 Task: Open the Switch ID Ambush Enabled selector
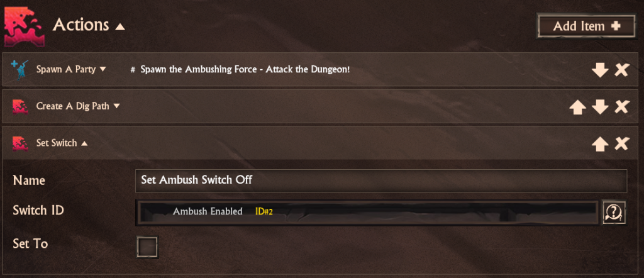(x=368, y=213)
